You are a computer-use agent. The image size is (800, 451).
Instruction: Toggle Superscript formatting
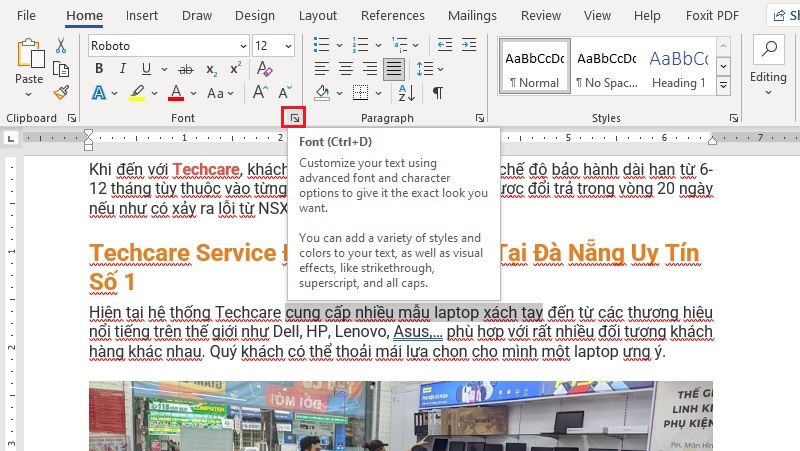(235, 68)
